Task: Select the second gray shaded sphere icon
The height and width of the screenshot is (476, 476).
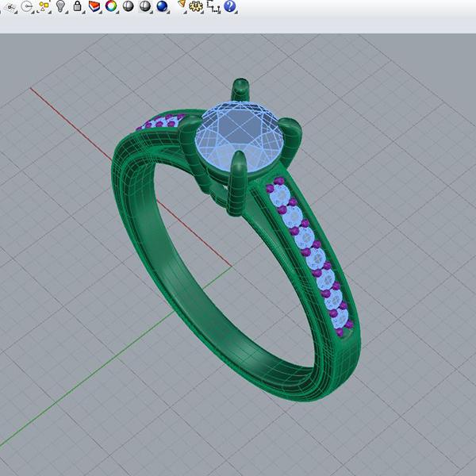Action: coord(145,6)
